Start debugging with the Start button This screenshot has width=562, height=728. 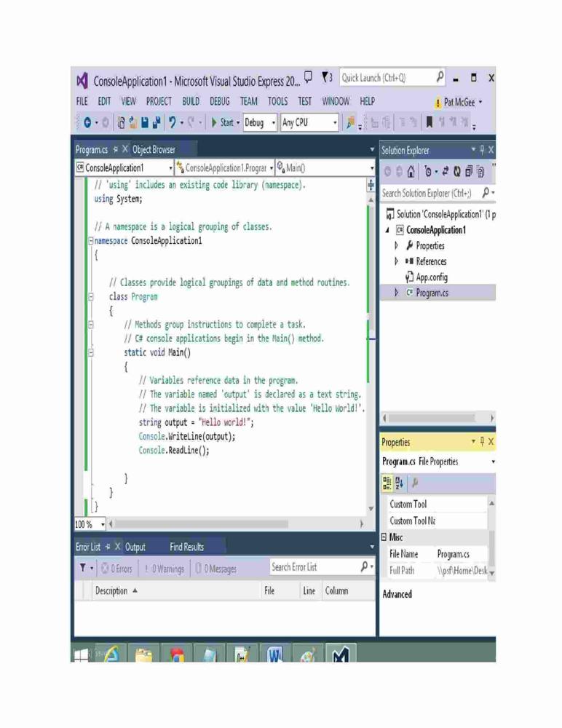(223, 122)
